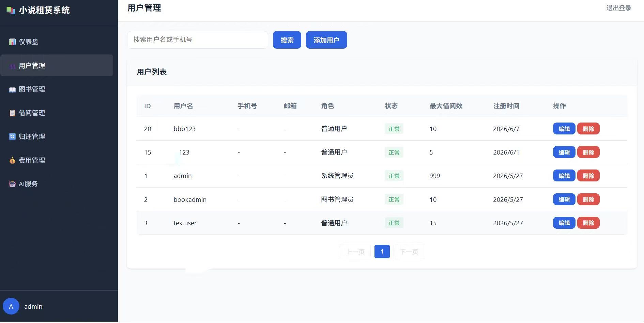The height and width of the screenshot is (323, 644).
Task: Click the username bookadmin cell
Action: click(190, 199)
